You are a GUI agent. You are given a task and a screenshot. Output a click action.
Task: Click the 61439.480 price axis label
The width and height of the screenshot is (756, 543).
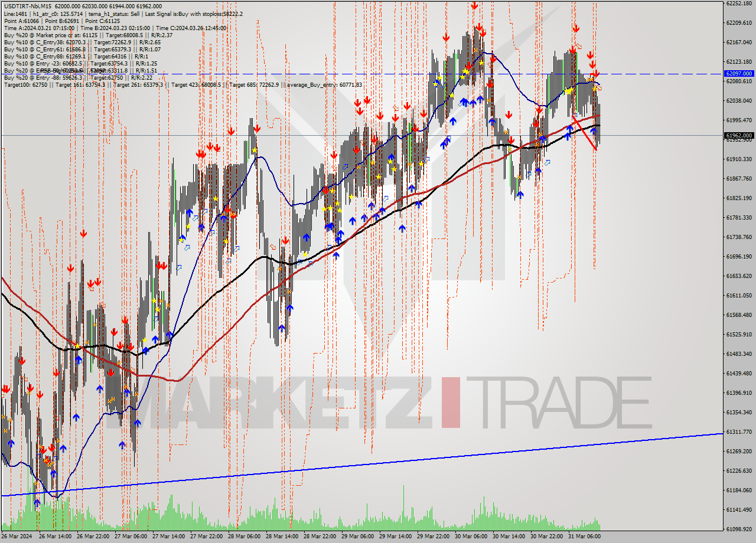tap(739, 374)
